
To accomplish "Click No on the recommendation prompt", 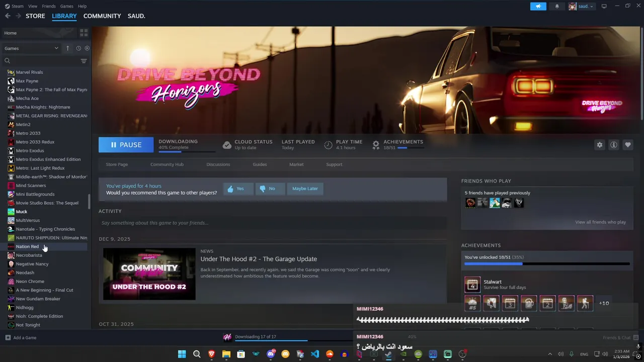I will pos(270,189).
